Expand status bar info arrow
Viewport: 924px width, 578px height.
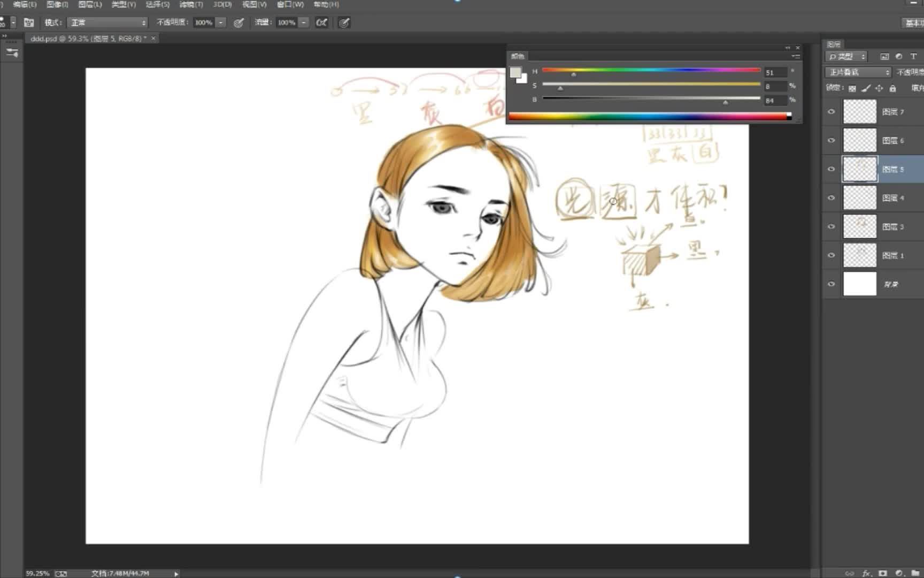(x=176, y=574)
